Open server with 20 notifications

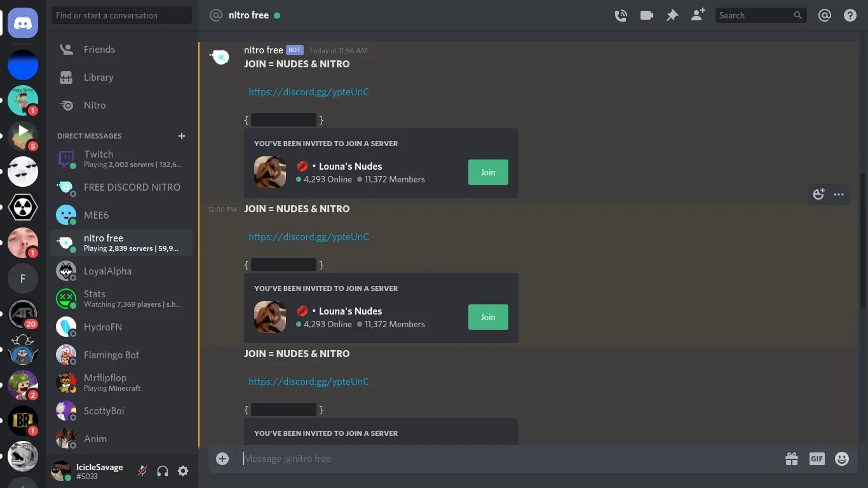[x=23, y=314]
